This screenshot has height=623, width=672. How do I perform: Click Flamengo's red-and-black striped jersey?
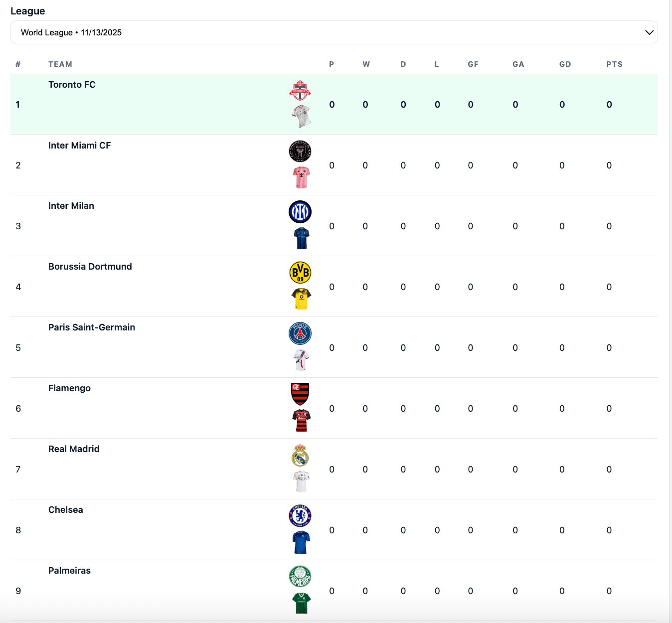(x=301, y=420)
